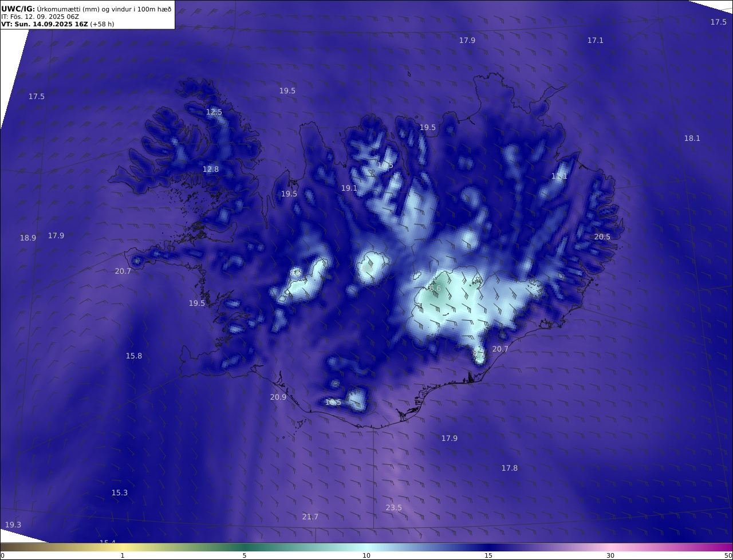Click the 15.8 value label
Viewport: 733px width, 560px height.
tap(134, 356)
